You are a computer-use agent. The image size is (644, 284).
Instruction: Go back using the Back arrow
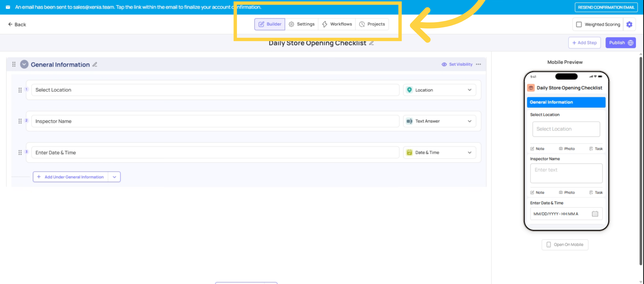point(17,24)
